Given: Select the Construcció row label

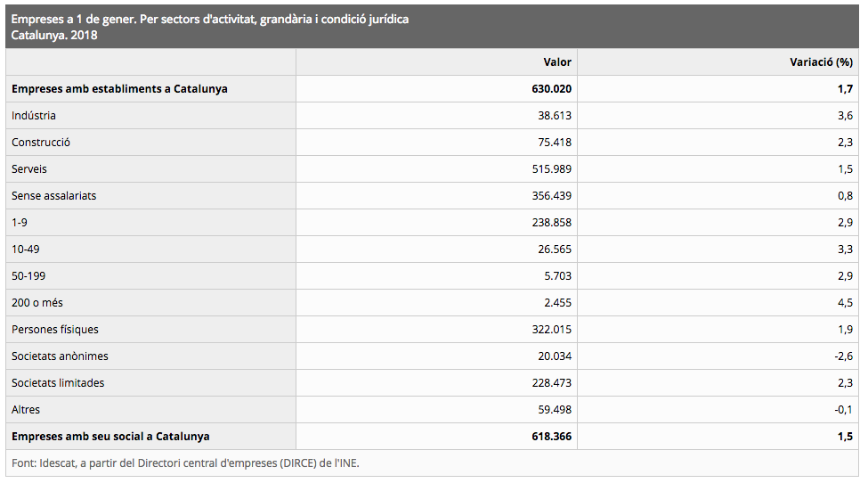Looking at the screenshot, I should (x=41, y=143).
